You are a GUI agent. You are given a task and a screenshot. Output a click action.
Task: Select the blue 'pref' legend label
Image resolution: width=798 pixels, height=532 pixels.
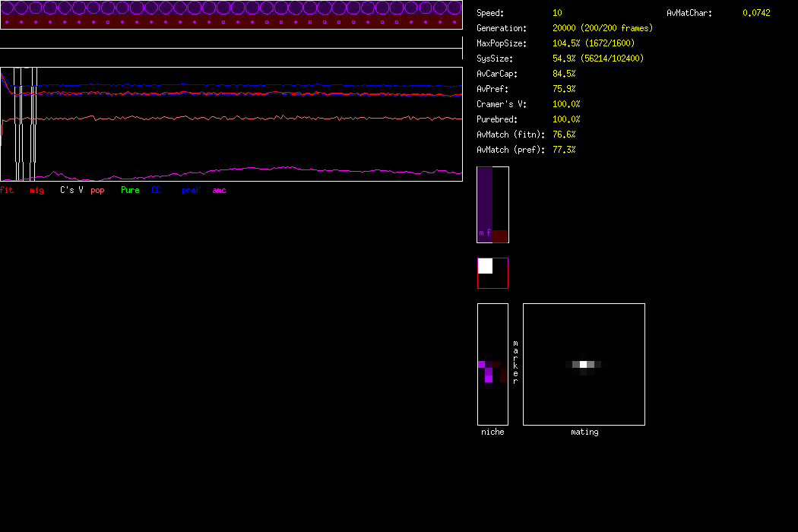tap(190, 190)
